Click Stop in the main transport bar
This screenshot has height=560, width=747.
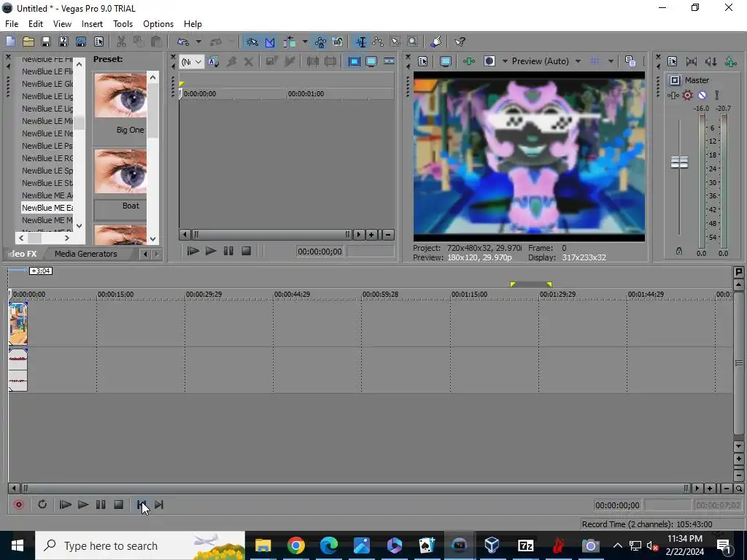pos(119,505)
